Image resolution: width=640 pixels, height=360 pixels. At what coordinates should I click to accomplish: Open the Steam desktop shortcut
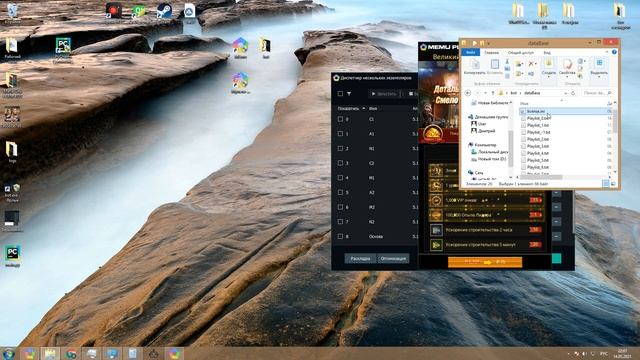click(164, 11)
